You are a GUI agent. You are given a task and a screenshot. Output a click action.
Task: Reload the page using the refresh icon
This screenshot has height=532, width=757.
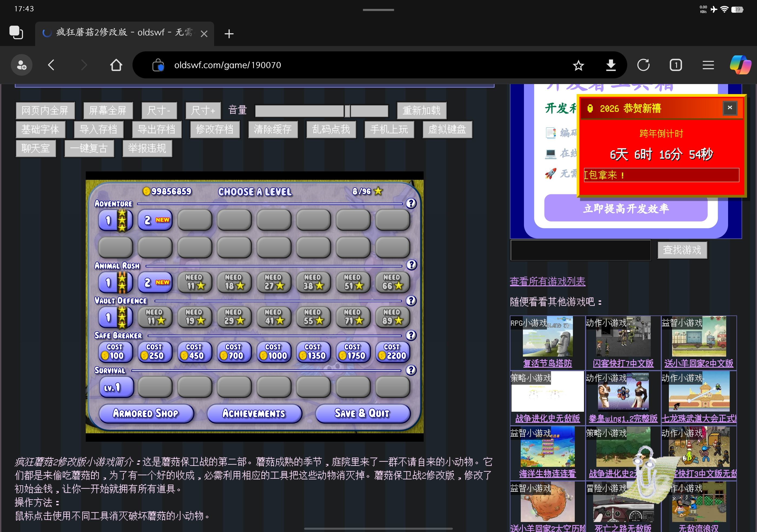[643, 65]
